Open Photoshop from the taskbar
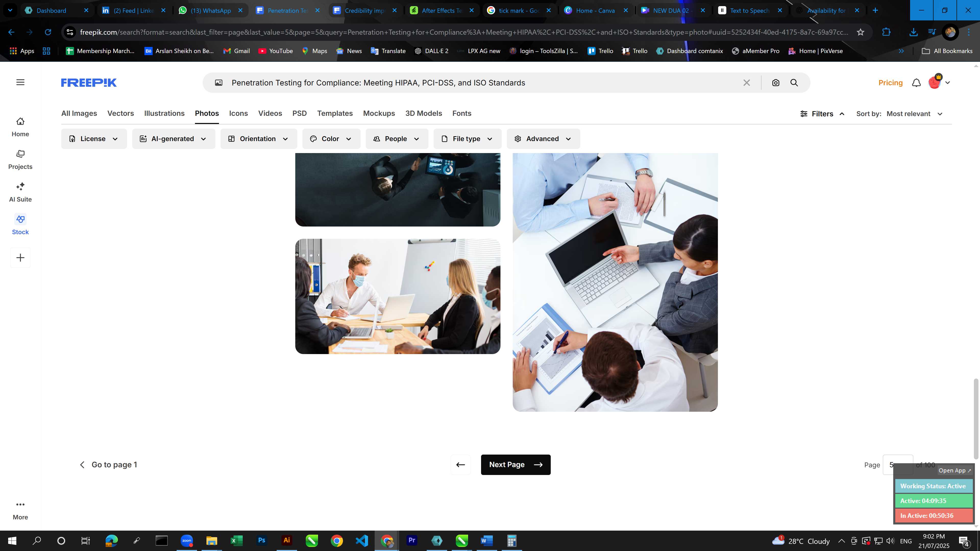Screen dimensions: 980x551 261,540
